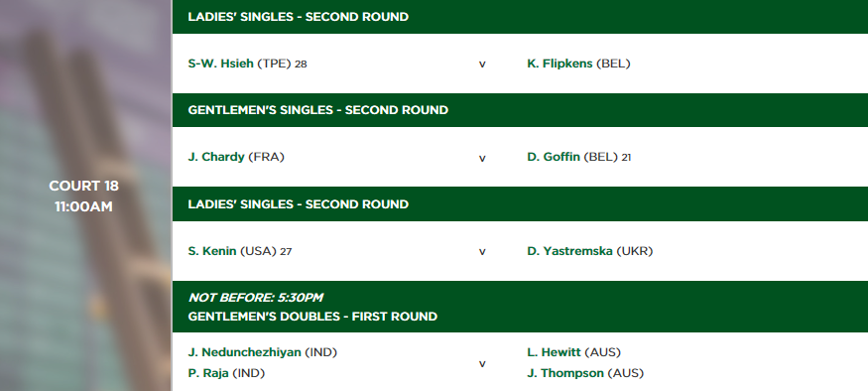Viewport: 868px width, 391px height.
Task: Open S. Kenin player profile
Action: tap(212, 251)
